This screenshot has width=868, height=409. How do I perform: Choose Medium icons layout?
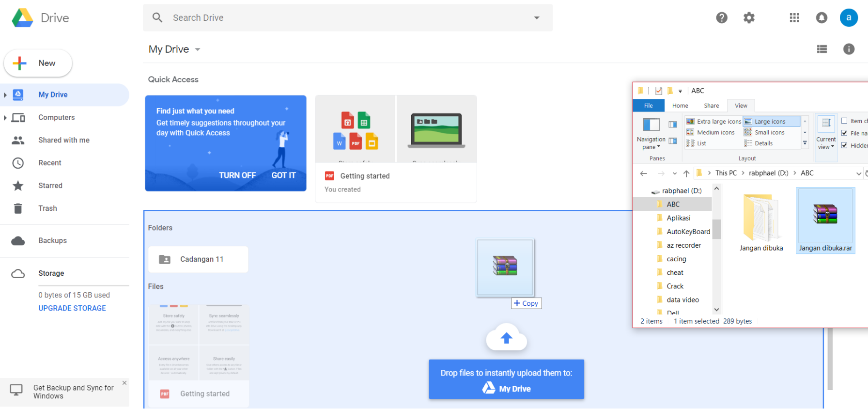[711, 132]
